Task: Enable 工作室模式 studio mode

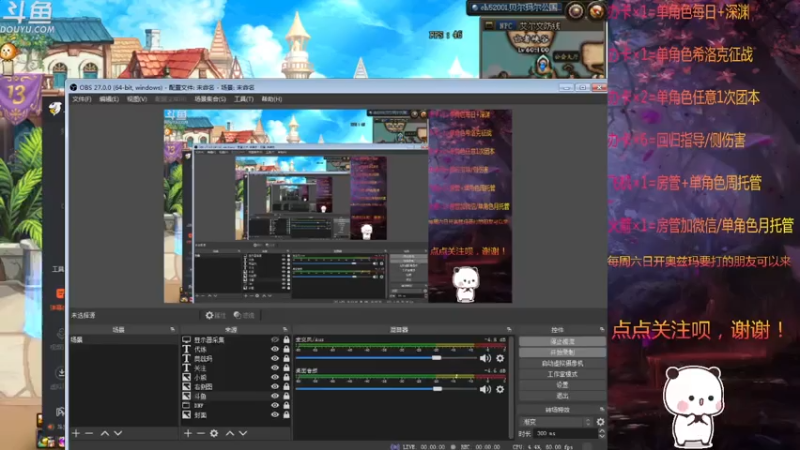Action: point(562,374)
